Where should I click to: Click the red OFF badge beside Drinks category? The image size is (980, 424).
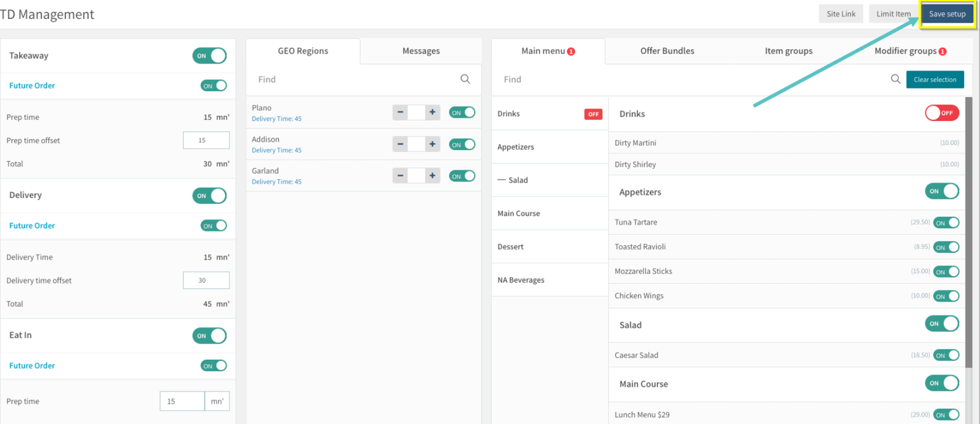point(593,114)
